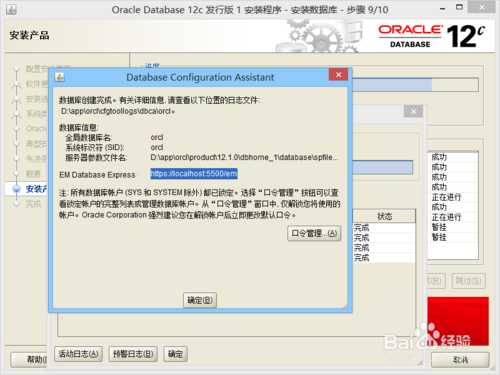This screenshot has height=375, width=500.
Task: Click the 确定 button beside the log buttons
Action: (x=175, y=354)
